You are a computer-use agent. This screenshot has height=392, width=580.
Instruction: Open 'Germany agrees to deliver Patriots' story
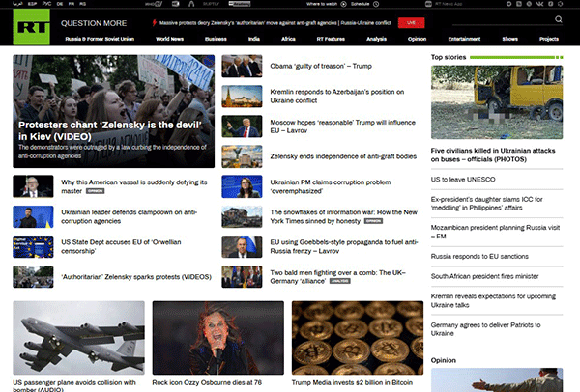pyautogui.click(x=485, y=329)
